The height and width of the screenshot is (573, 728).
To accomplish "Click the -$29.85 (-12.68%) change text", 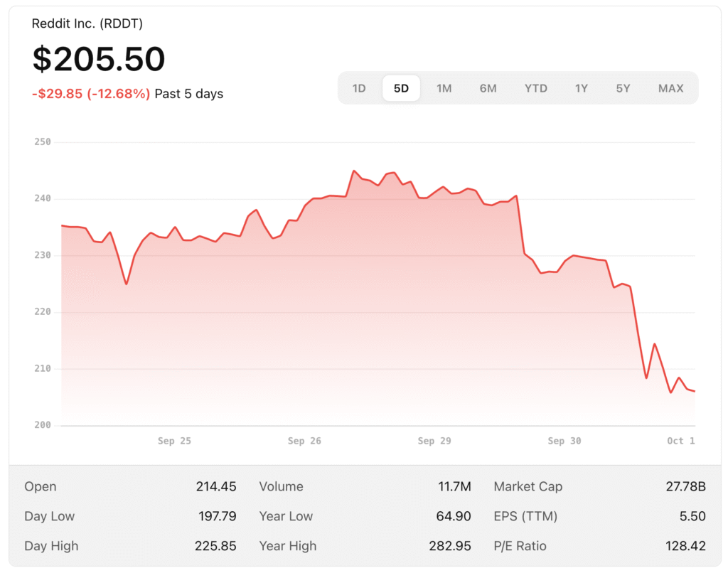I will 91,94.
